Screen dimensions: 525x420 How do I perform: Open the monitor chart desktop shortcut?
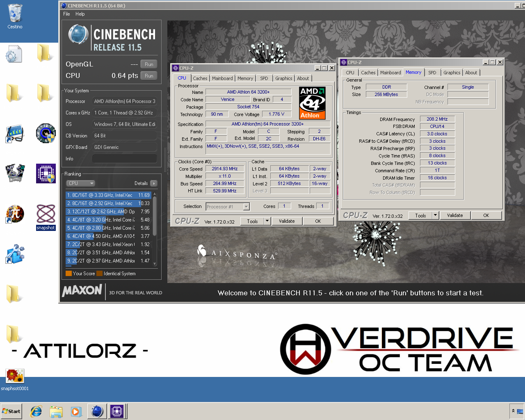(x=15, y=133)
